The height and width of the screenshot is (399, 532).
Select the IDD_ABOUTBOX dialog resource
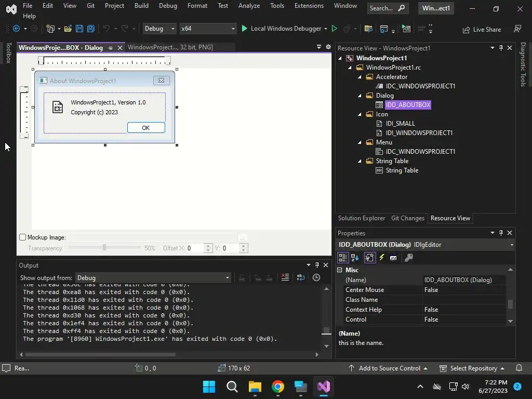point(408,105)
